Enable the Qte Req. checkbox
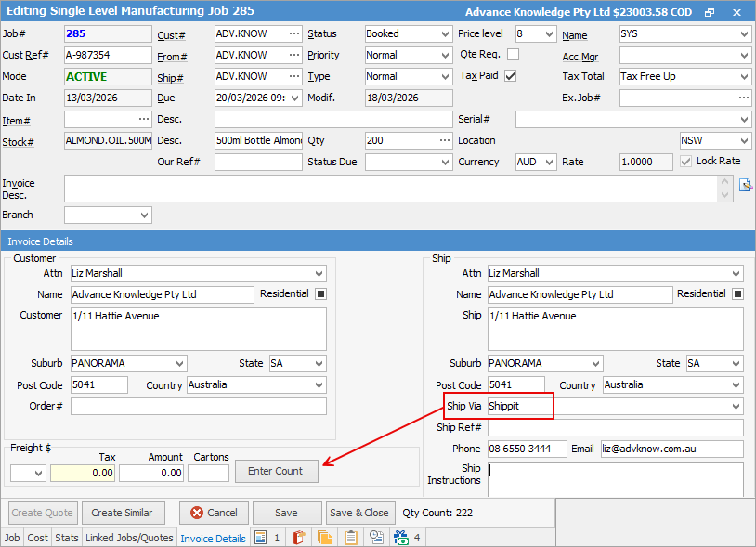Image resolution: width=756 pixels, height=547 pixels. point(513,55)
